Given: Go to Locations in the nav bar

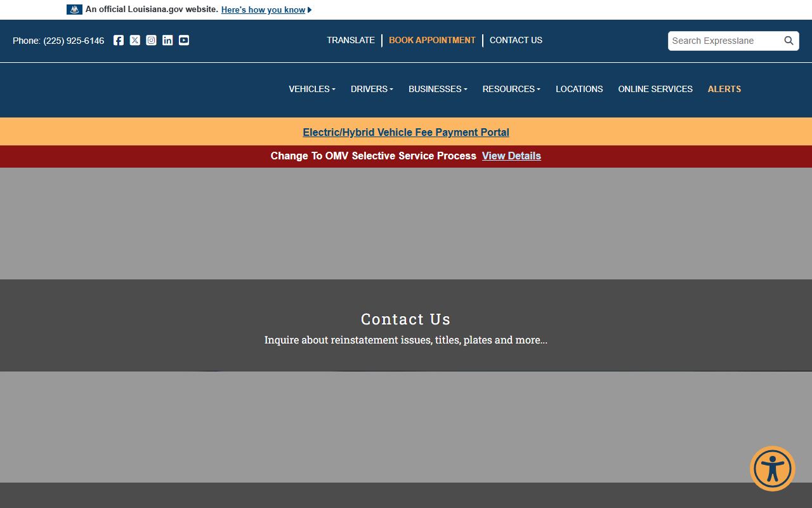Looking at the screenshot, I should [x=579, y=89].
